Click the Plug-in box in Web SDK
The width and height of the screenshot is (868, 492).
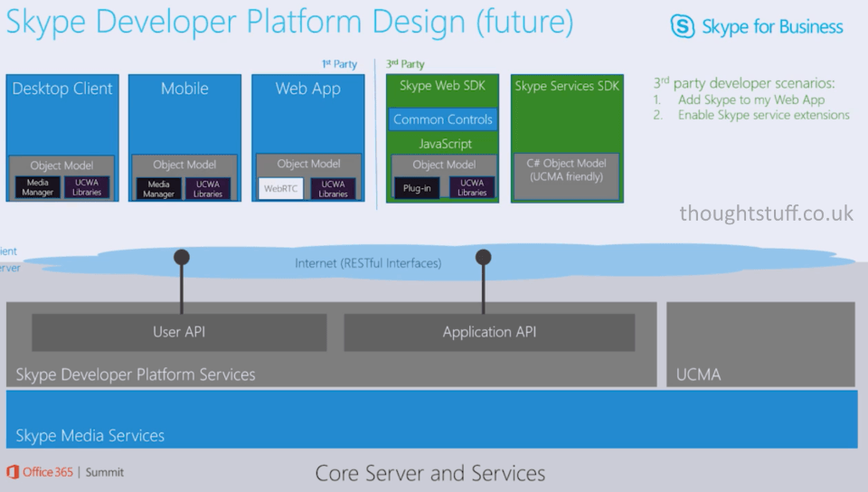(417, 188)
